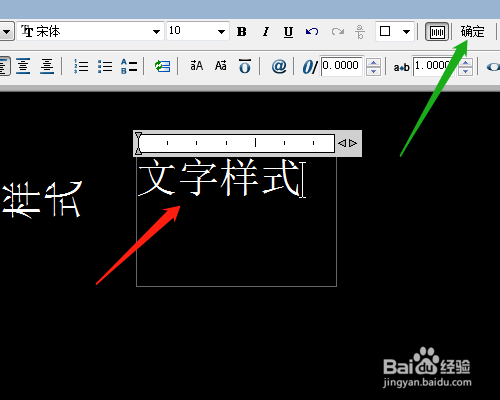This screenshot has height=400, width=500.
Task: Toggle underline text formatting
Action: point(289,32)
